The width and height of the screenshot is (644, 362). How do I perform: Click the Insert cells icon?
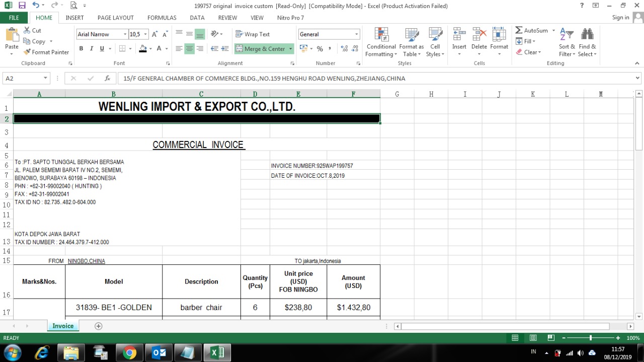point(459,34)
